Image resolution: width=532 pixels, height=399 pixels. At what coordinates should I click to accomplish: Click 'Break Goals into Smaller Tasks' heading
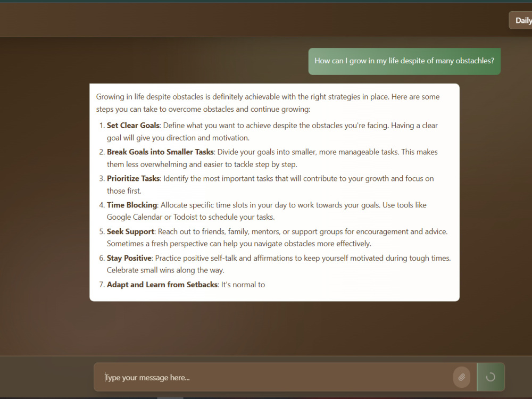pos(160,152)
